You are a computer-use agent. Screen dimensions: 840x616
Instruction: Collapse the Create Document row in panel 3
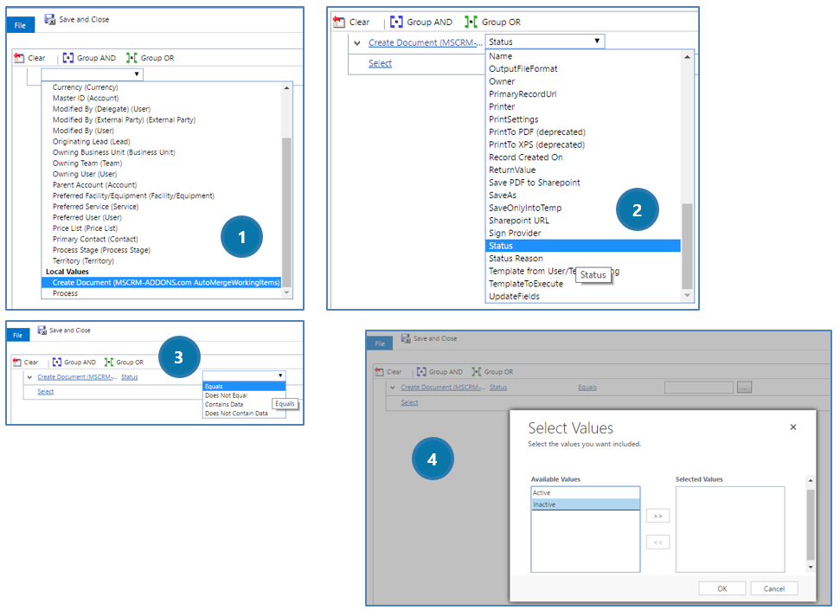[29, 377]
